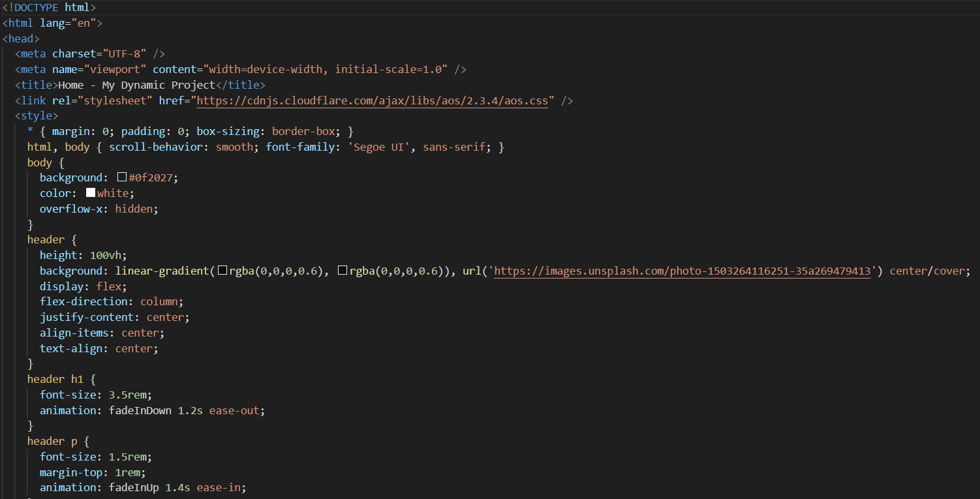980x499 pixels.
Task: Follow the images.unsplash.com photo URL
Action: coord(682,271)
